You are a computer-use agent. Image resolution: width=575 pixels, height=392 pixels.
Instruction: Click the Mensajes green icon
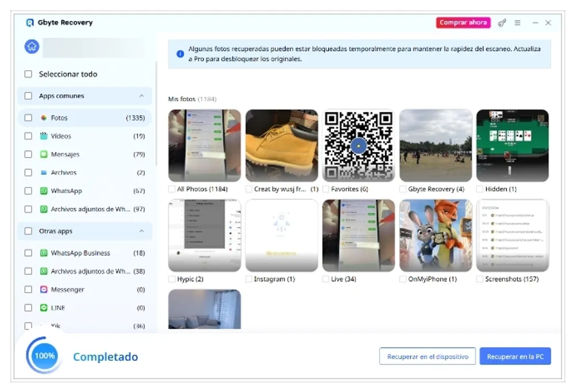pyautogui.click(x=44, y=155)
